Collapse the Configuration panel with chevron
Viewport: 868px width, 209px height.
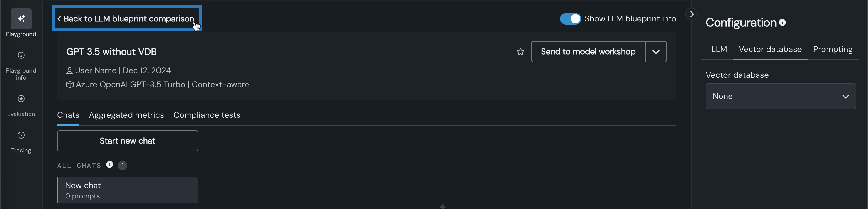[x=692, y=14]
